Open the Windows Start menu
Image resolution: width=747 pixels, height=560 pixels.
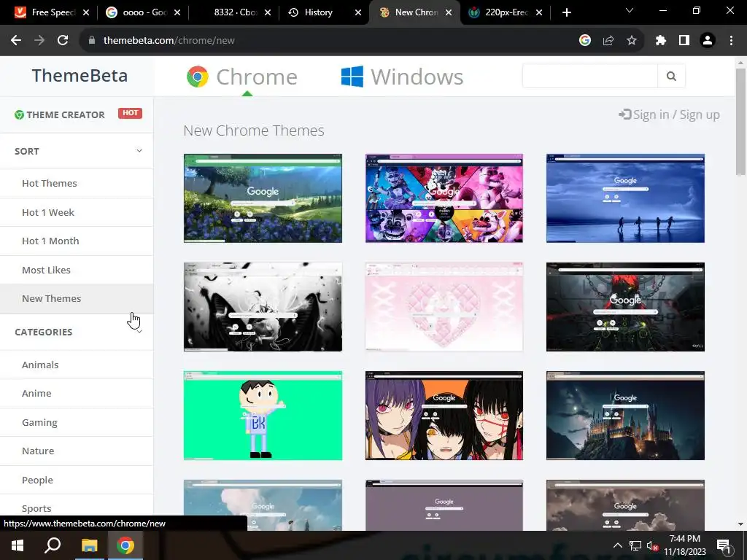[18, 545]
